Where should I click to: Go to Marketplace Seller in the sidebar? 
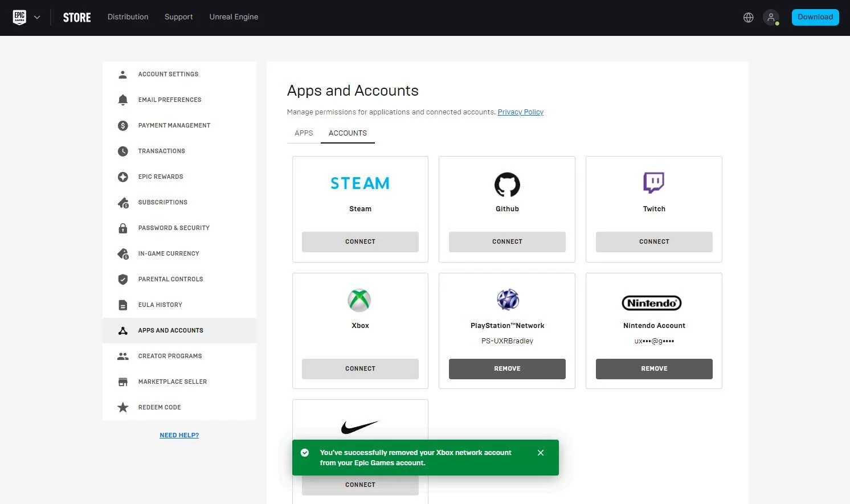tap(179, 382)
